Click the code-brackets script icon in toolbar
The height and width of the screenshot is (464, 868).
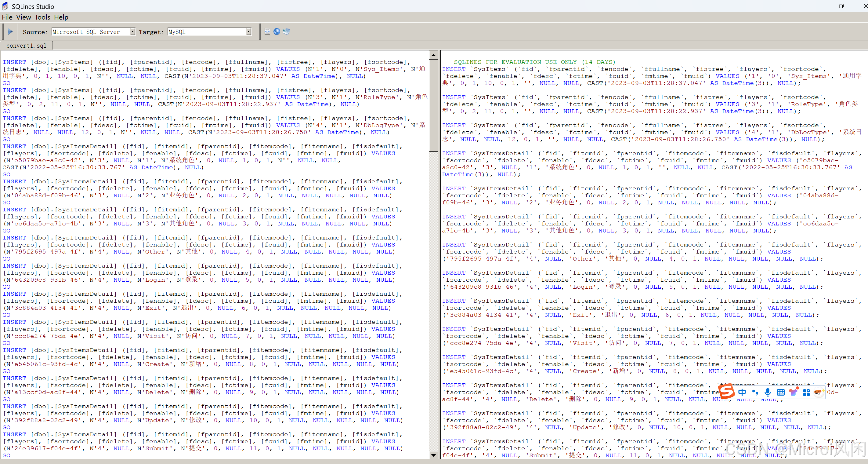coord(267,32)
